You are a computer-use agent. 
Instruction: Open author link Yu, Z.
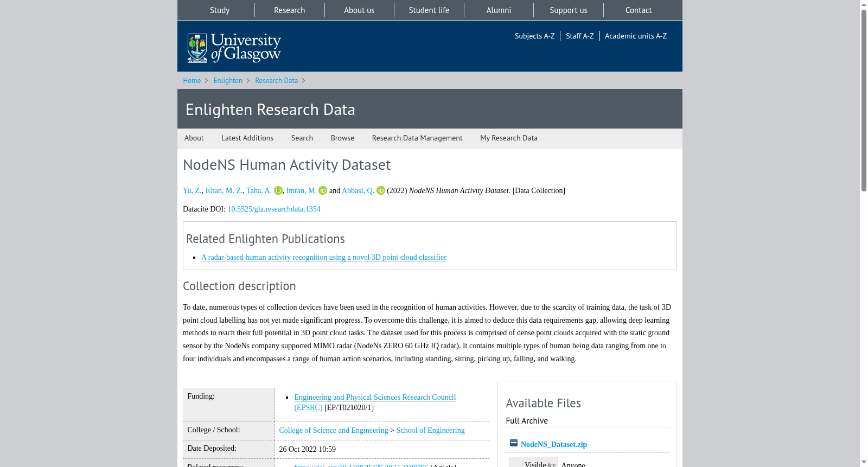[x=192, y=190]
